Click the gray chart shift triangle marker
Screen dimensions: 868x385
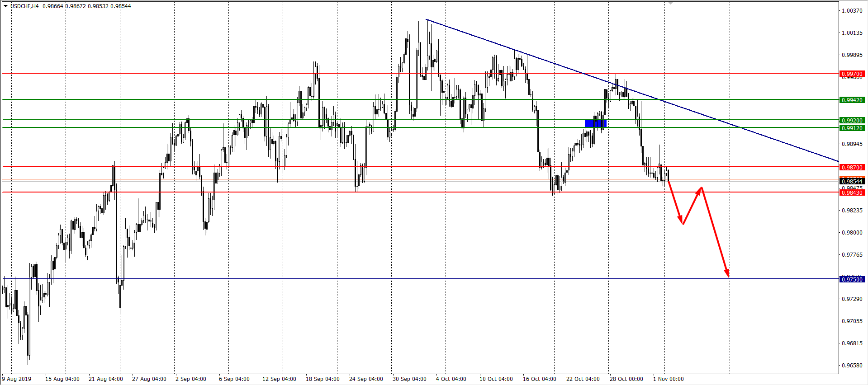pos(670,3)
